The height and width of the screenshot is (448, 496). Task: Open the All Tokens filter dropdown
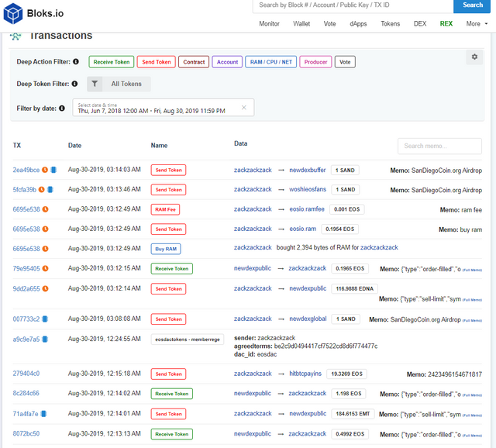pos(126,84)
